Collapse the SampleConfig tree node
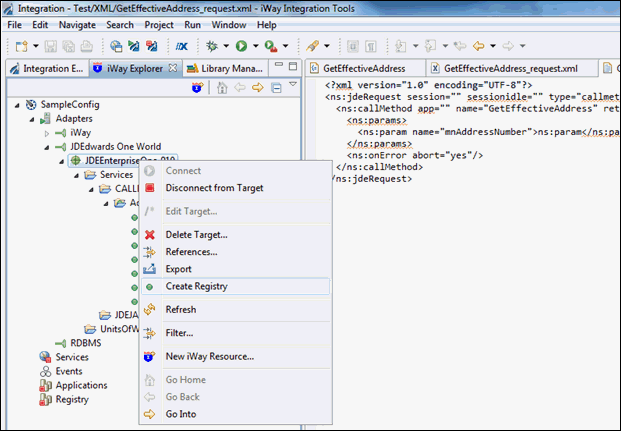This screenshot has height=431, width=621. tap(17, 105)
